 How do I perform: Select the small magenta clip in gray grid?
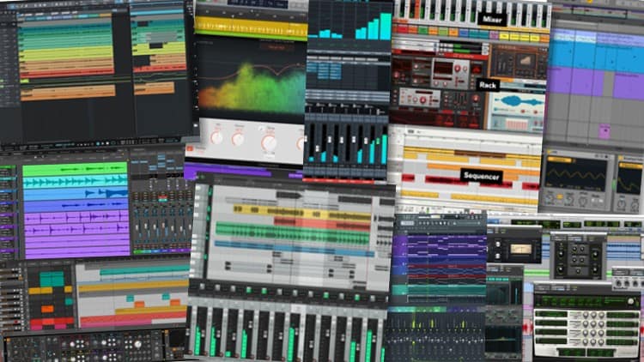tap(604, 131)
